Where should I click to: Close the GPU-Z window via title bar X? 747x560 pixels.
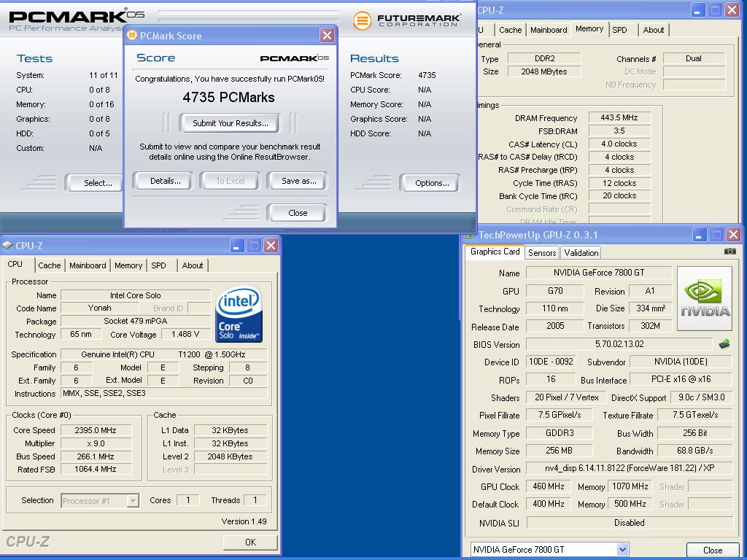pyautogui.click(x=733, y=234)
